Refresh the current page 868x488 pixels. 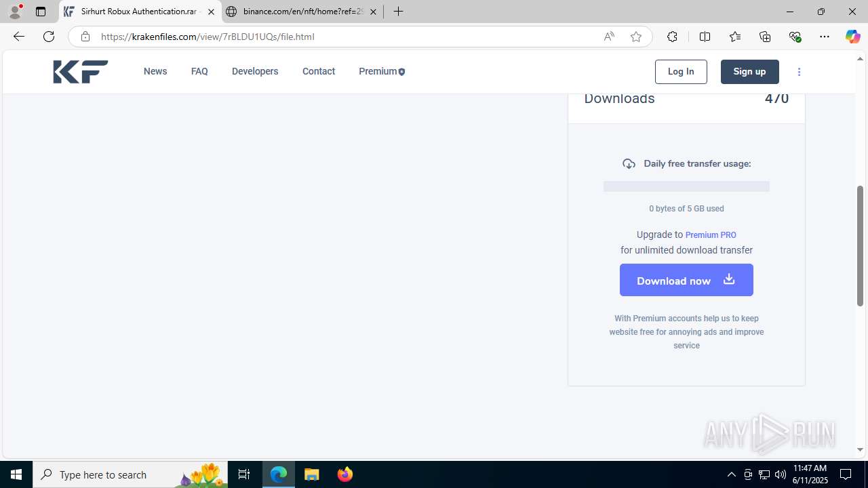tap(49, 37)
